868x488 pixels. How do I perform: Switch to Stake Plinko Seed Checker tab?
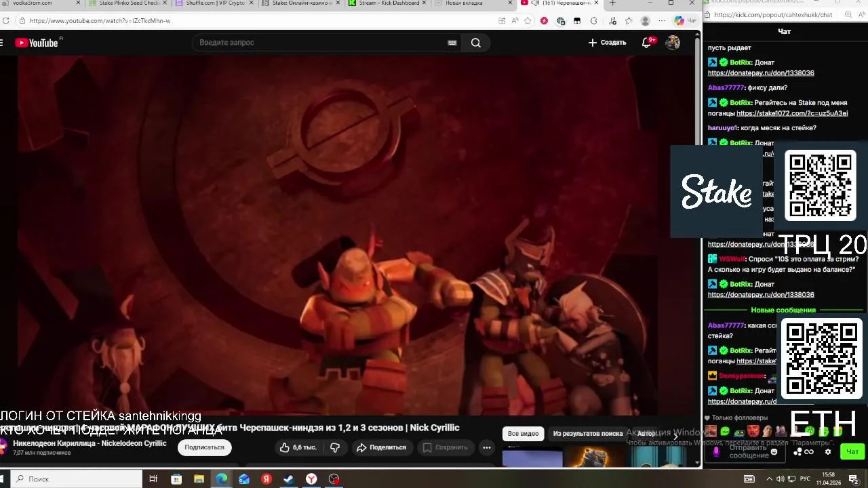tap(127, 3)
